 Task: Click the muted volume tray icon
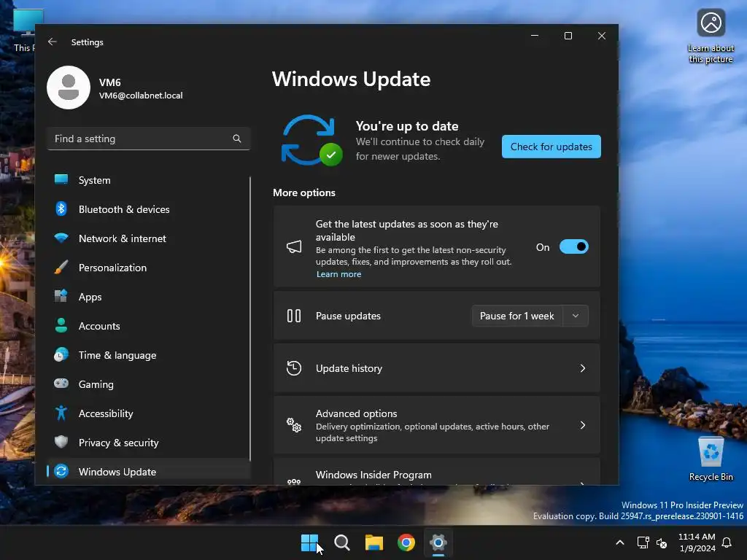[x=661, y=542]
